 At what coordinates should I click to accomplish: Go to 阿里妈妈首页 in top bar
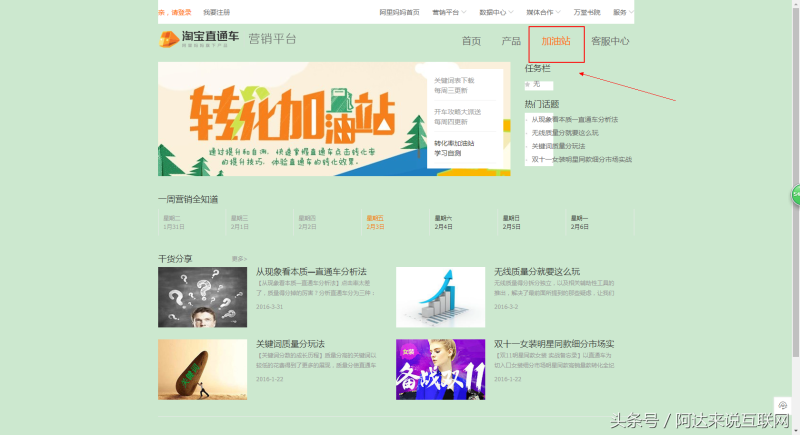(399, 12)
